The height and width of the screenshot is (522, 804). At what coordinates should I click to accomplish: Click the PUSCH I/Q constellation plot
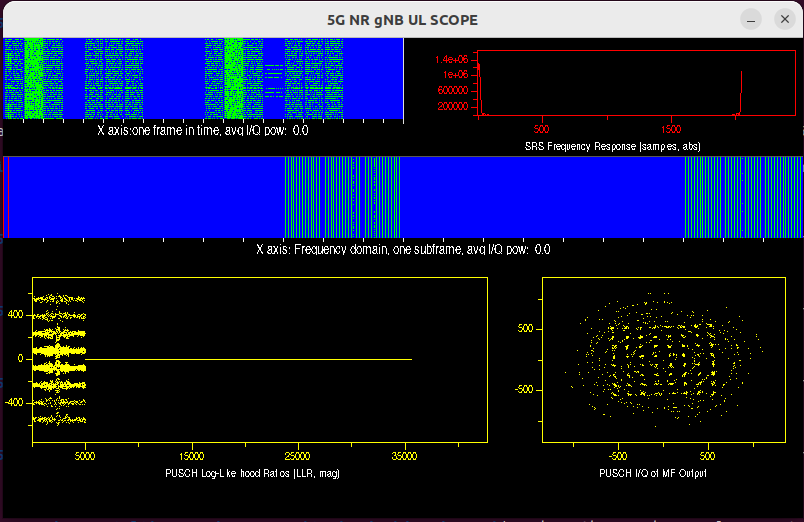[x=655, y=360]
